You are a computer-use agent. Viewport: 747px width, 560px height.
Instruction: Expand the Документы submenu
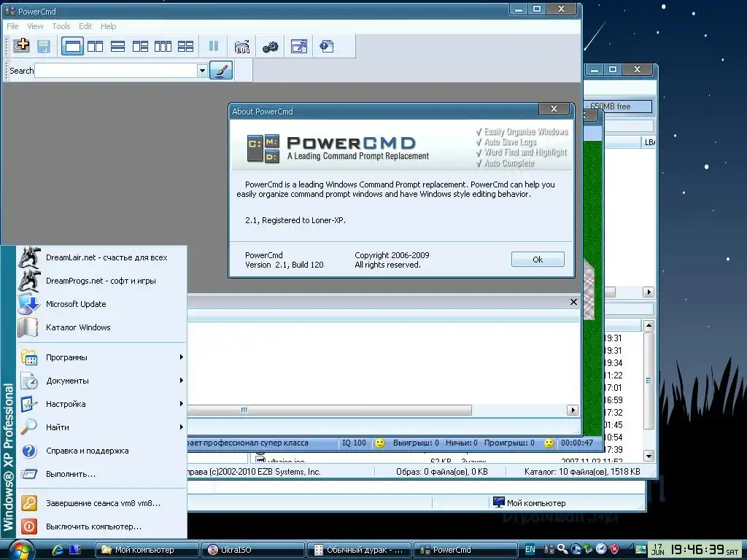point(102,381)
